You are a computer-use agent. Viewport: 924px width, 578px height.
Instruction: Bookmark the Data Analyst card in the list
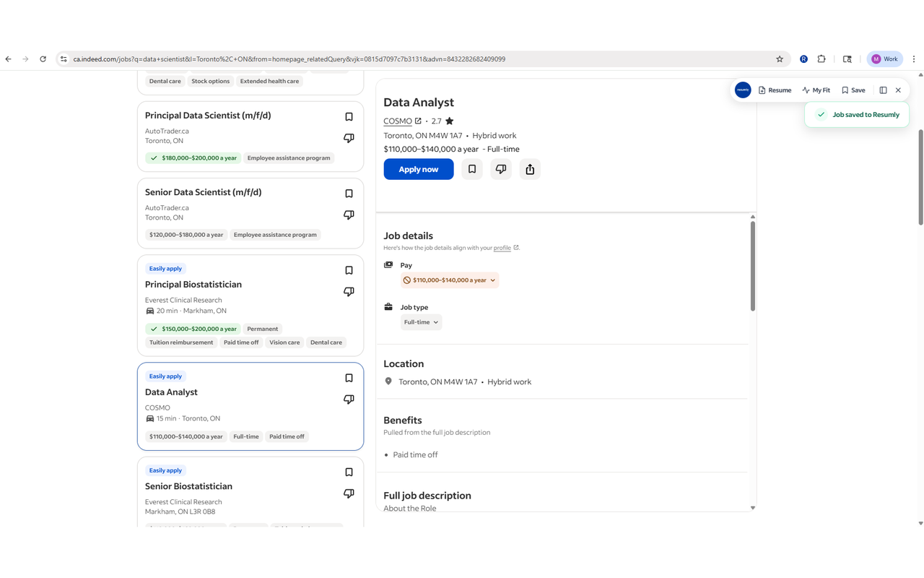(x=349, y=378)
